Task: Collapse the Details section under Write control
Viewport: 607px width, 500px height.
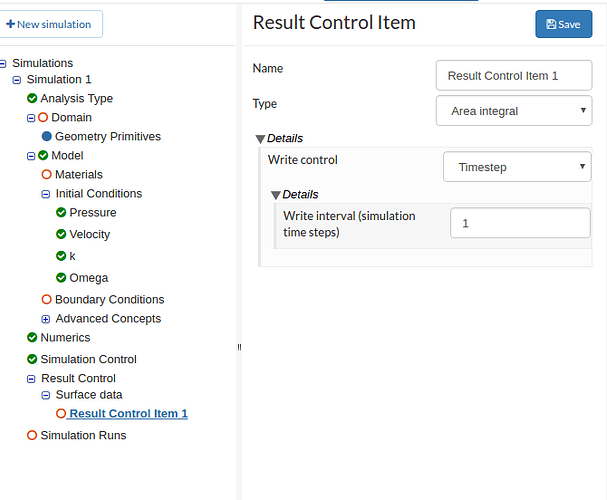Action: (276, 195)
